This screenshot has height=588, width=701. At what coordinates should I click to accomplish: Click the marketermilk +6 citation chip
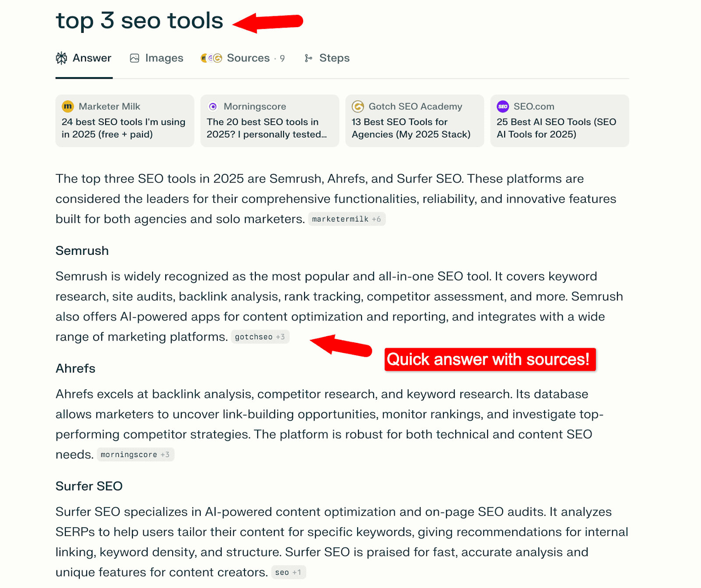347,219
